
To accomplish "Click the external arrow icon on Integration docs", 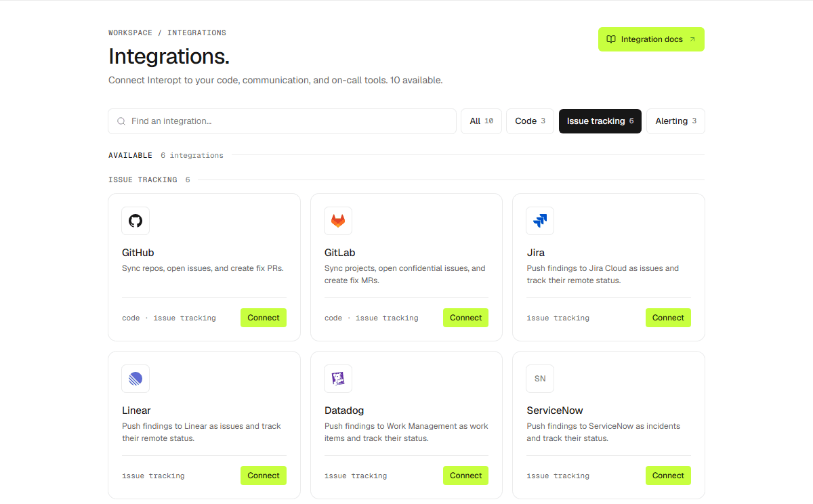I will (x=692, y=39).
